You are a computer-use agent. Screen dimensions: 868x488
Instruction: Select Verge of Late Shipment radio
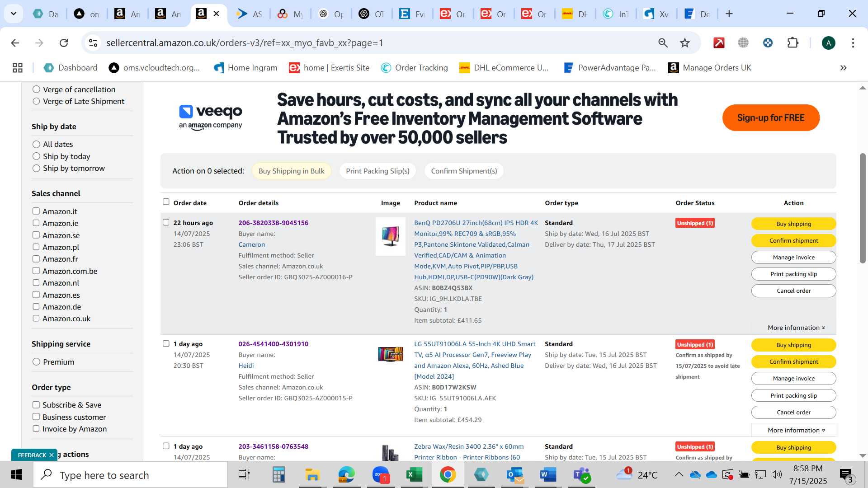coord(36,101)
